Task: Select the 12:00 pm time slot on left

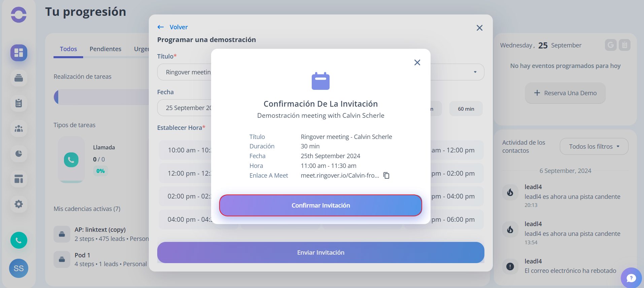Action: tap(185, 173)
